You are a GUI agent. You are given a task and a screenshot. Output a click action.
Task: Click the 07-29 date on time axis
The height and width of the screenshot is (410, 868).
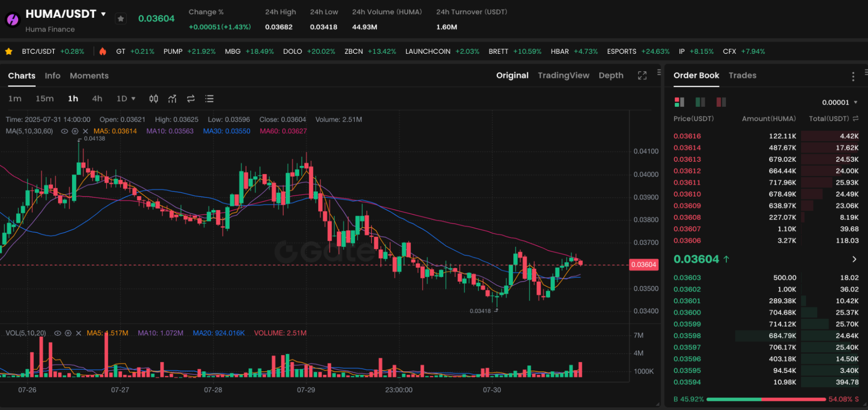tap(306, 390)
